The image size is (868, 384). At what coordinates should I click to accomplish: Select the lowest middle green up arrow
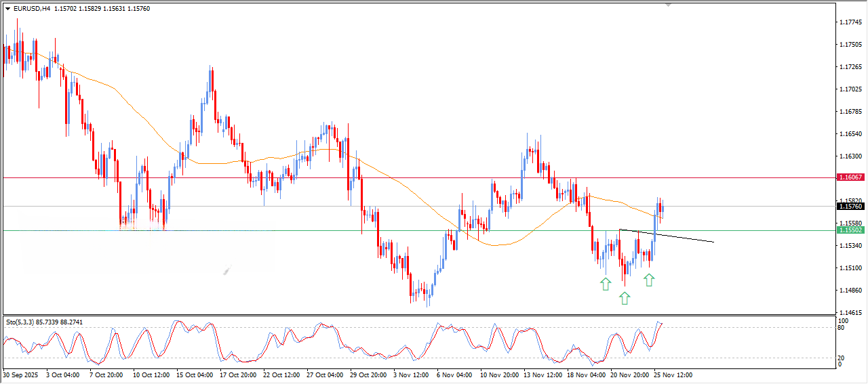(x=624, y=297)
